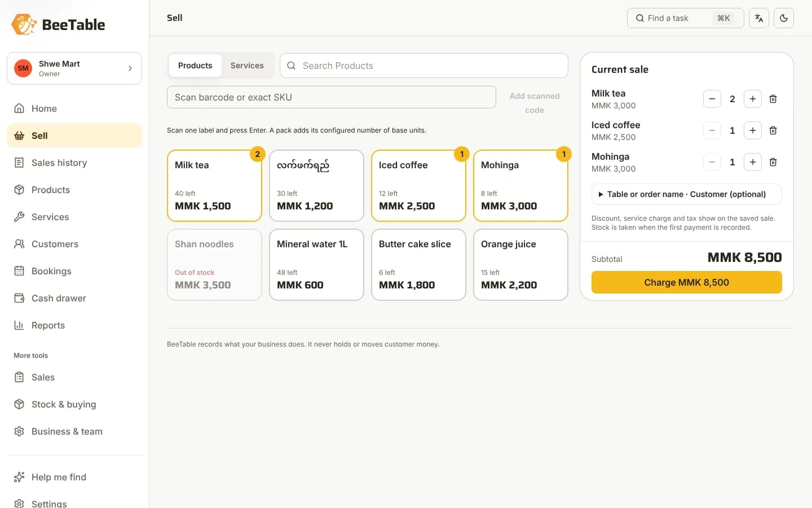Add Mineral water 1L to sale
Viewport: 812px width, 508px height.
316,265
